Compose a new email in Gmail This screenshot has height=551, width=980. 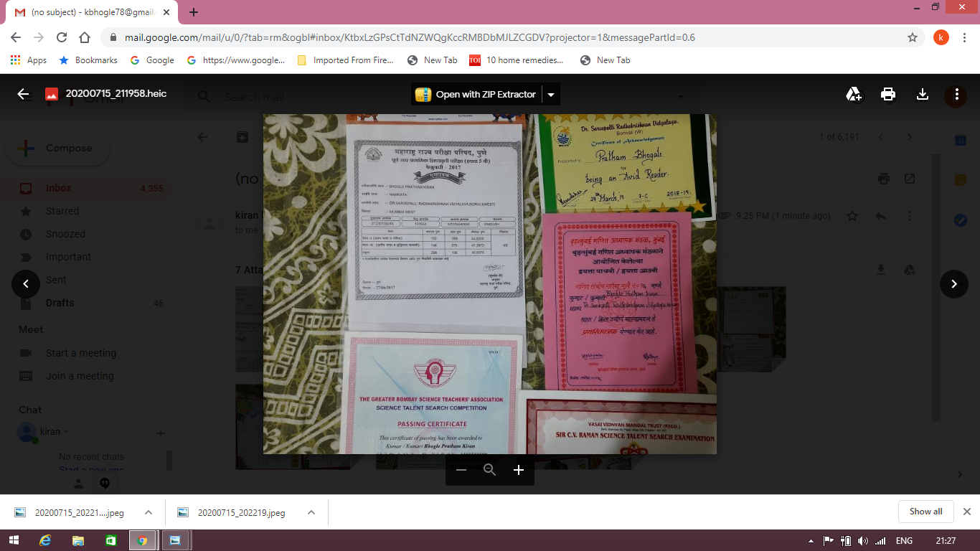coord(57,149)
